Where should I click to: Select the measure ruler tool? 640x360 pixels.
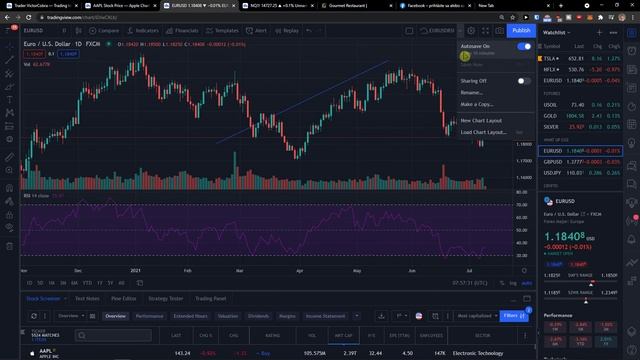pos(9,157)
